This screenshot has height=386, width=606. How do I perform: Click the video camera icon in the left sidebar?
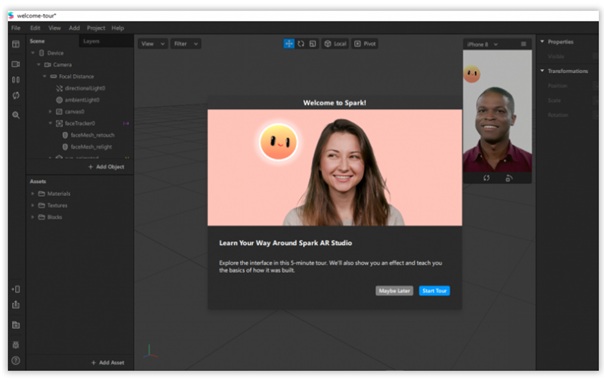click(x=16, y=64)
